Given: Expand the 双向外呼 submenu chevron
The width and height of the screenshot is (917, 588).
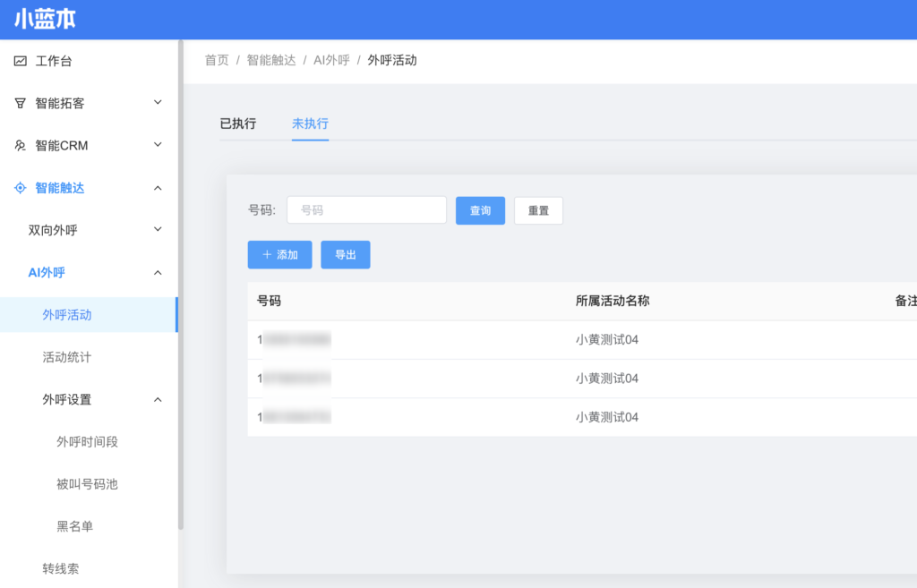Looking at the screenshot, I should [x=158, y=230].
